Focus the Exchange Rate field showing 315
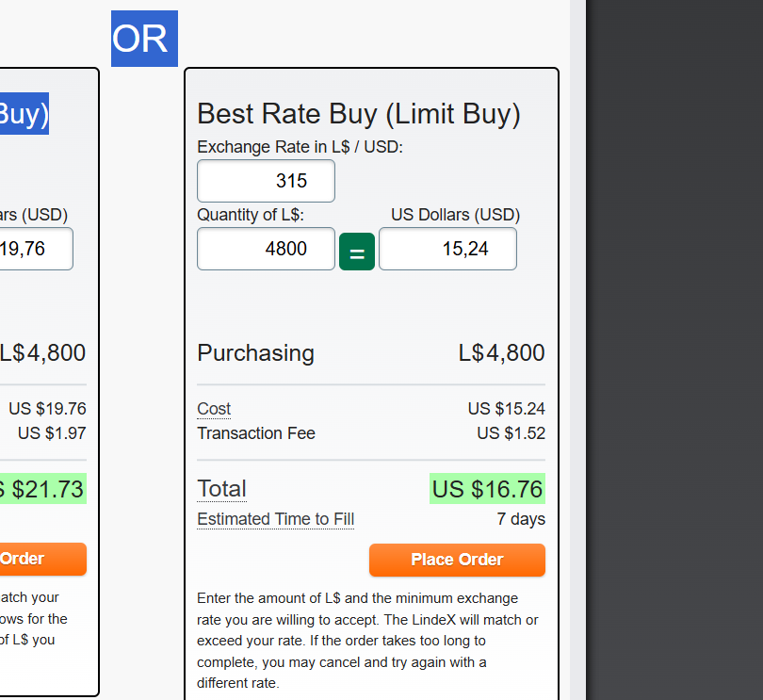Image resolution: width=763 pixels, height=700 pixels. 266,181
